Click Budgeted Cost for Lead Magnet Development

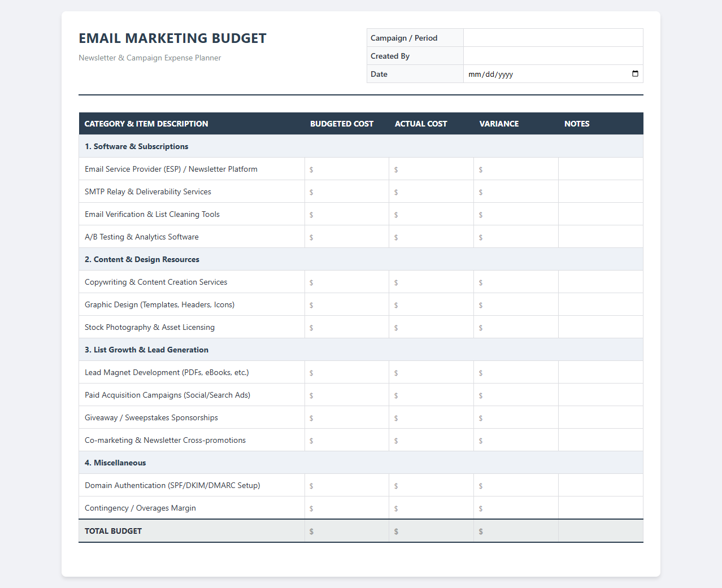(x=347, y=372)
